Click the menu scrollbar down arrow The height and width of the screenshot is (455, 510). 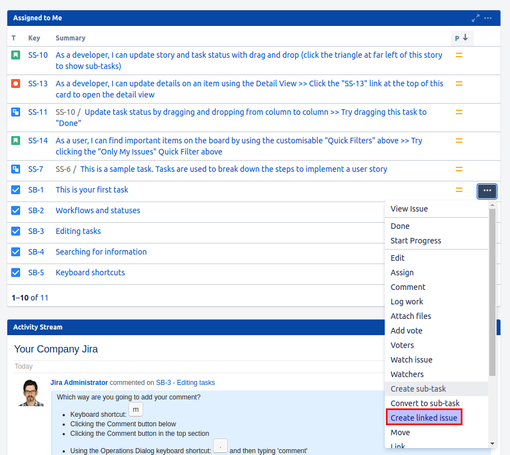click(492, 444)
